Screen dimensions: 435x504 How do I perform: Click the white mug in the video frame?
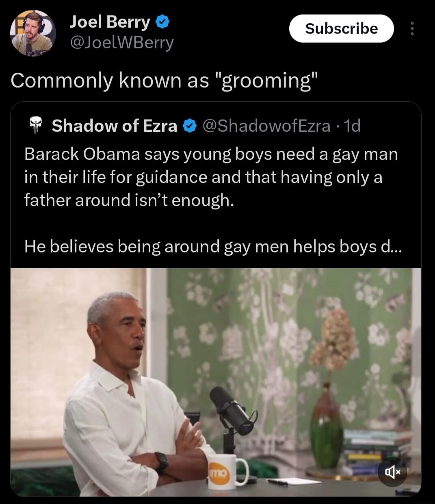point(227,471)
